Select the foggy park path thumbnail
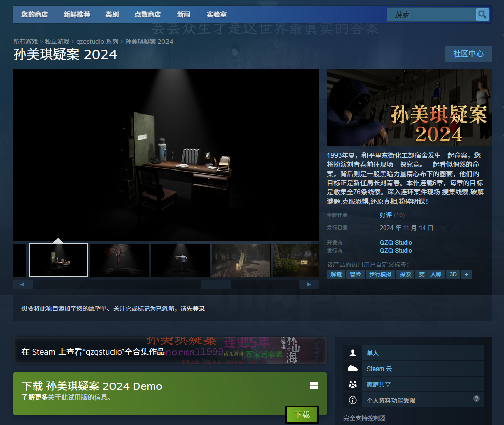This screenshot has width=504, height=425. [x=241, y=260]
